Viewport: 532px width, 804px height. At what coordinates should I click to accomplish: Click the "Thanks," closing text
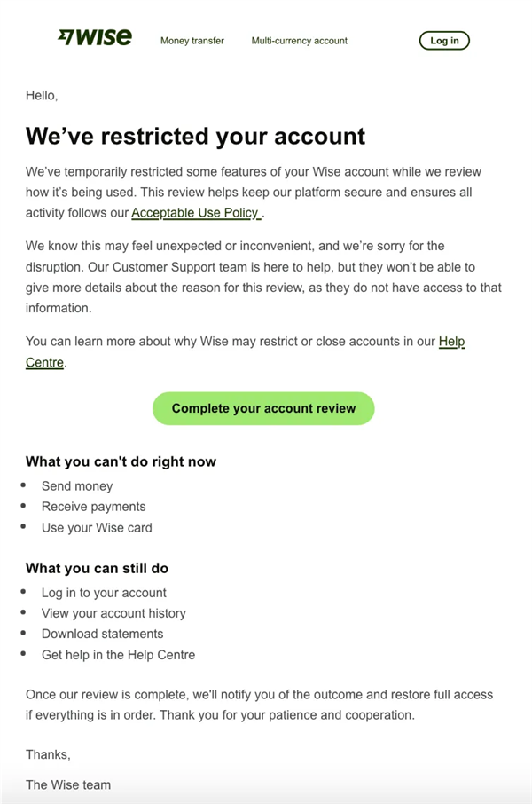(x=48, y=754)
